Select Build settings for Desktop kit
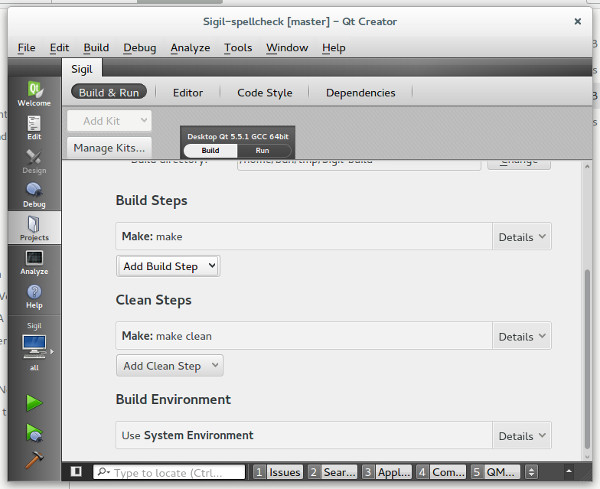The image size is (600, 489). [210, 150]
